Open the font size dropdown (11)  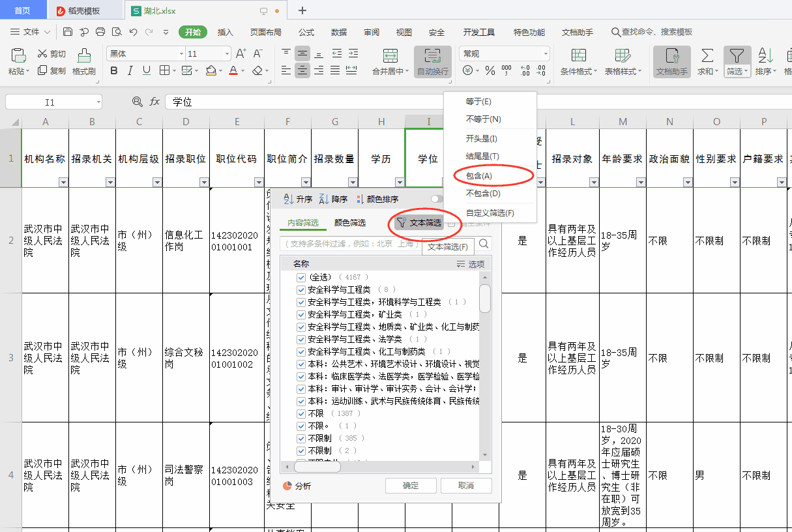pos(226,53)
